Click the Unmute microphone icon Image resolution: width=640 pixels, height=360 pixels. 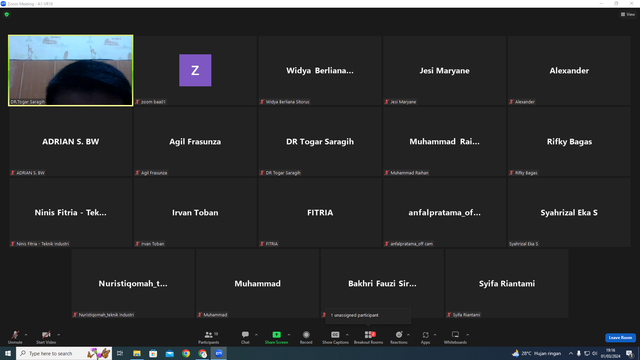15,335
